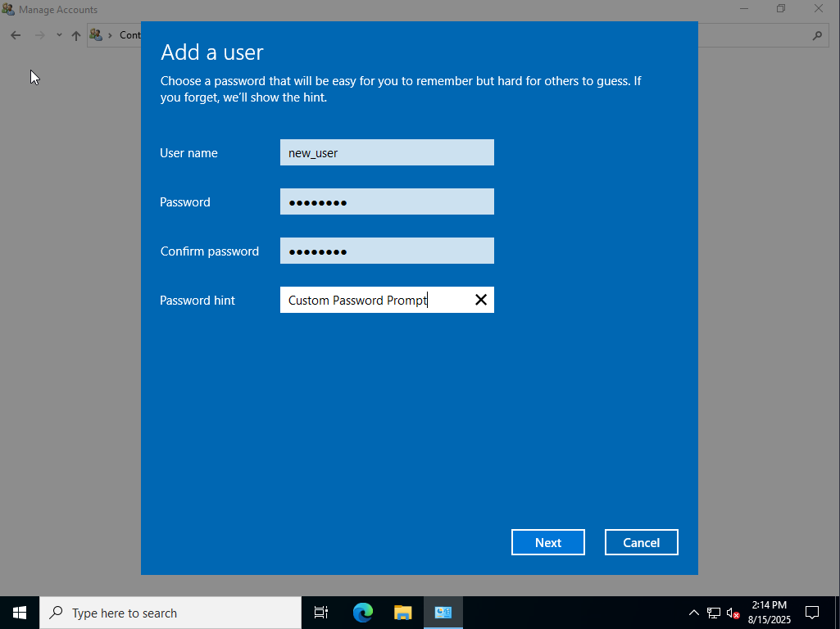Image resolution: width=840 pixels, height=629 pixels.
Task: Open Microsoft Edge from the taskbar
Action: pyautogui.click(x=363, y=613)
